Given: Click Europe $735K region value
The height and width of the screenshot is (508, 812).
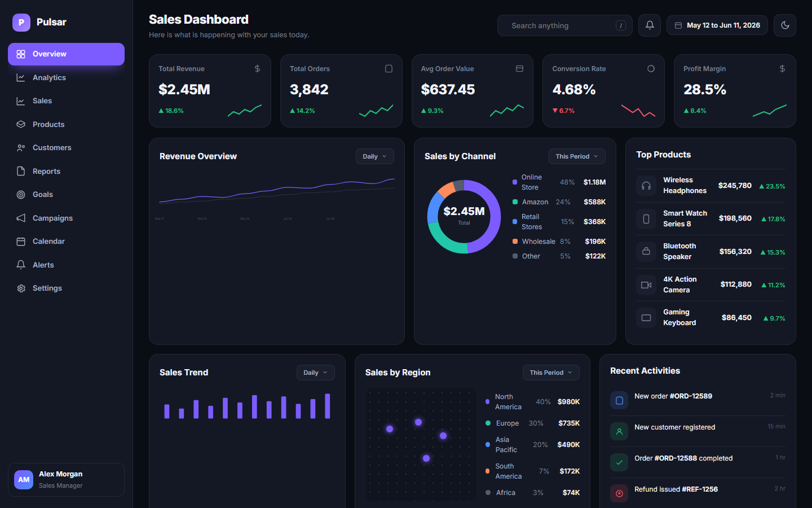Looking at the screenshot, I should (569, 423).
